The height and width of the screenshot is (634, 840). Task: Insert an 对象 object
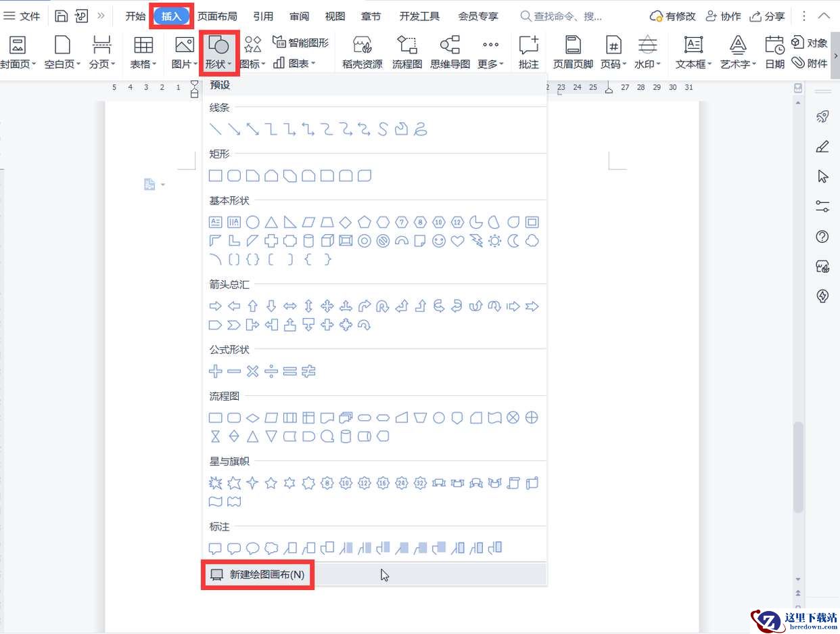pos(810,43)
